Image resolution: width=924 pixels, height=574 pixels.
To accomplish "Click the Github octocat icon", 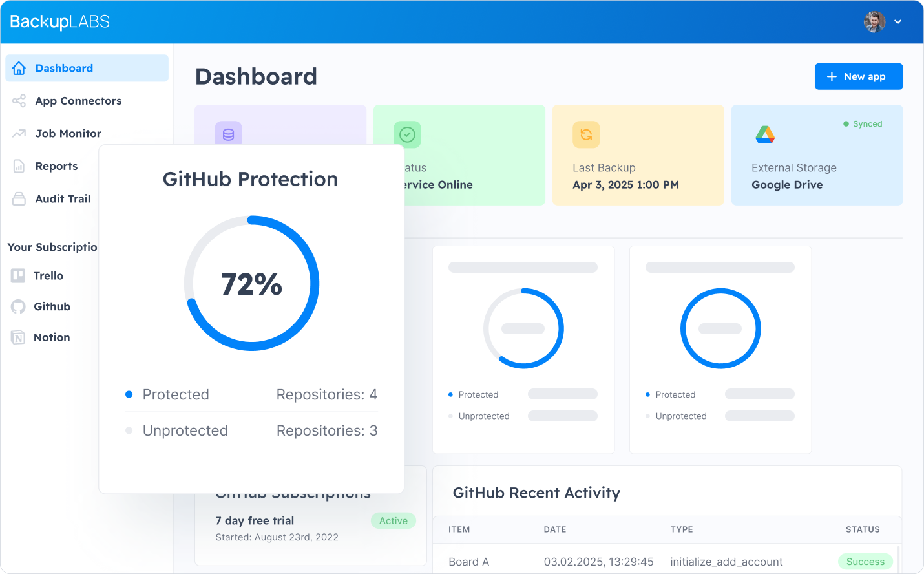I will (18, 307).
